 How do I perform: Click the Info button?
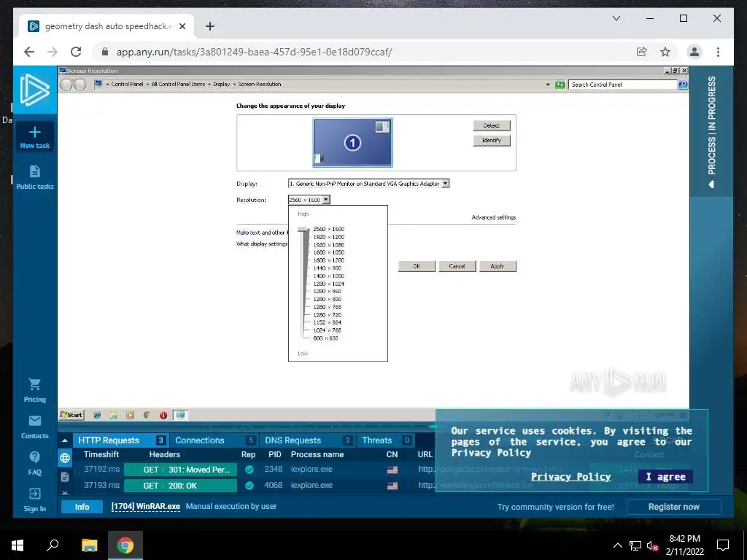(x=82, y=507)
